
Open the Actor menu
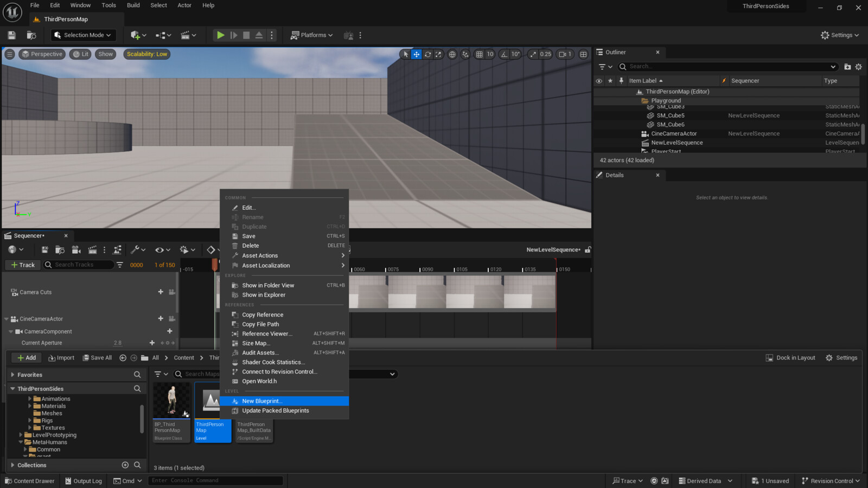pos(184,5)
